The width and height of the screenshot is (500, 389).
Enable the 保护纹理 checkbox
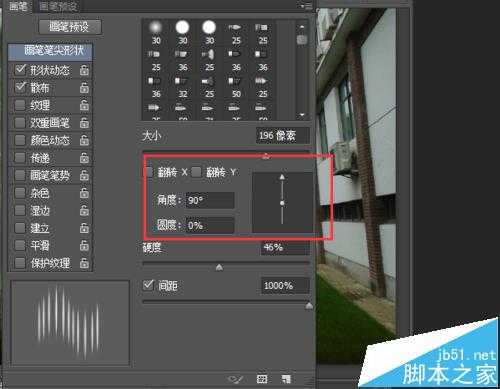point(20,263)
